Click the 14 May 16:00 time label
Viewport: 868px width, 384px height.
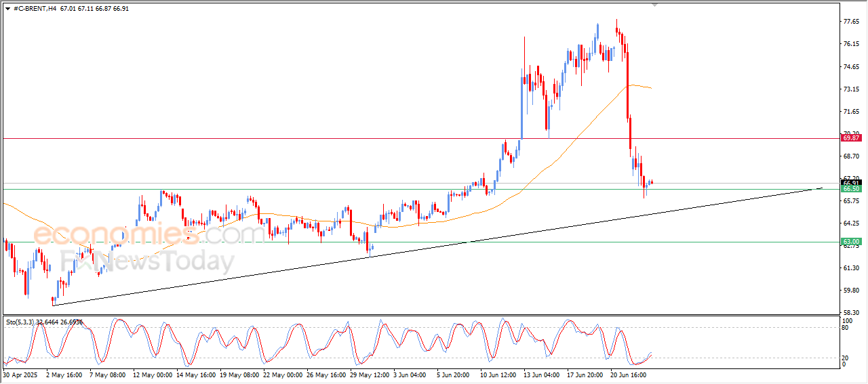coord(196,374)
